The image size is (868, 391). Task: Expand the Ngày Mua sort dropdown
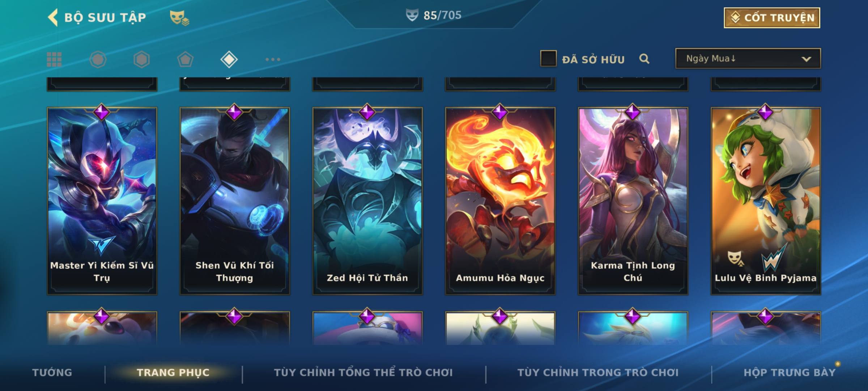point(748,59)
